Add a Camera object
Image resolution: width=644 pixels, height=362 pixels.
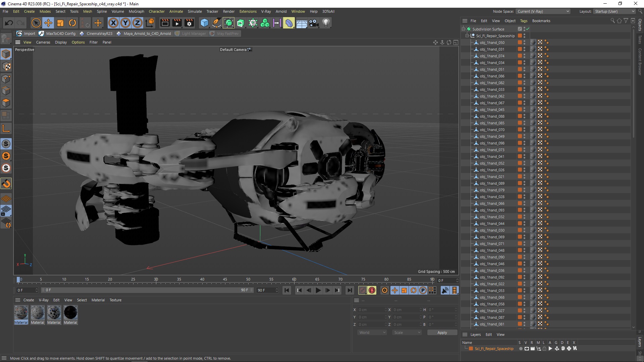pyautogui.click(x=314, y=23)
